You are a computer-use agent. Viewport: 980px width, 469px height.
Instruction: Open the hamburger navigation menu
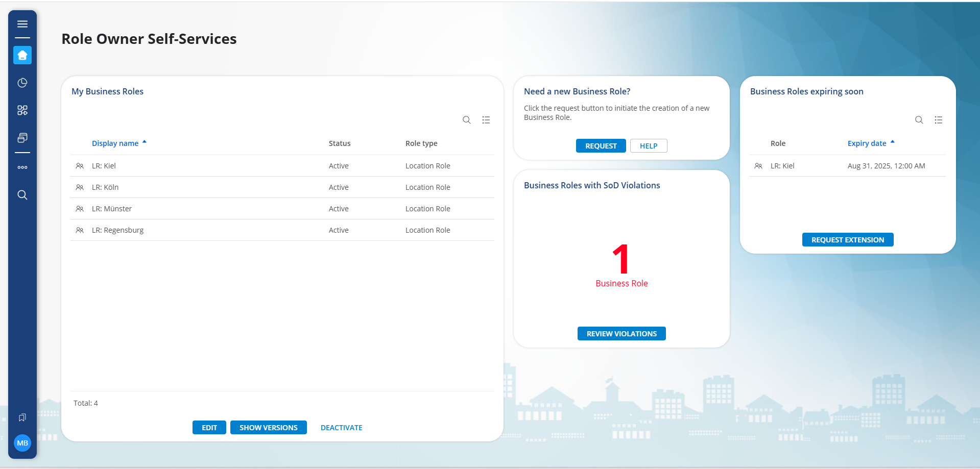pos(22,24)
